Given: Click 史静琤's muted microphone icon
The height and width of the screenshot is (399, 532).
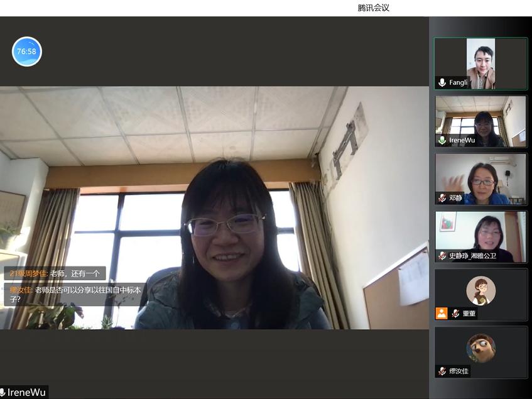Looking at the screenshot, I should coord(442,256).
